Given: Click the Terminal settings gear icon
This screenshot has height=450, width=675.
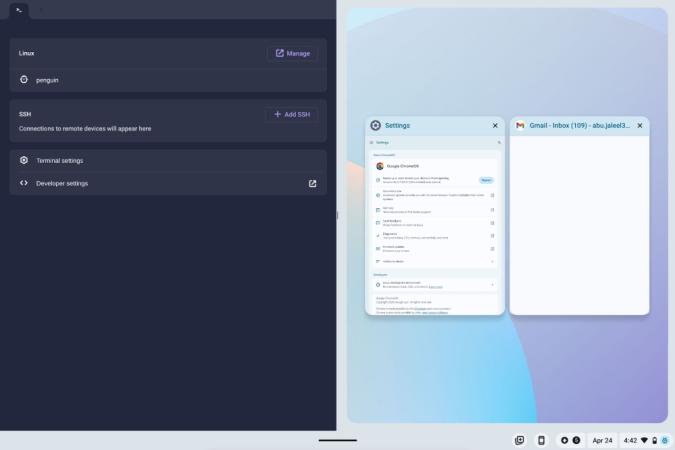Looking at the screenshot, I should tap(24, 160).
